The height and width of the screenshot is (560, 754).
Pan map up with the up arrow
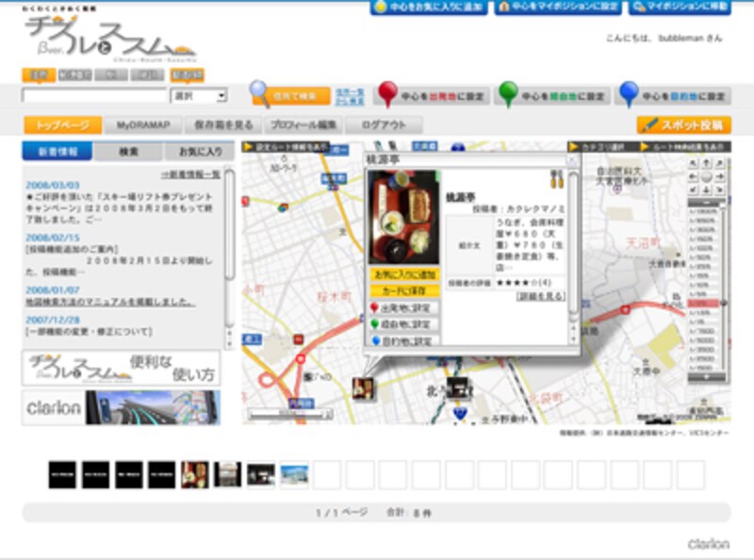706,164
